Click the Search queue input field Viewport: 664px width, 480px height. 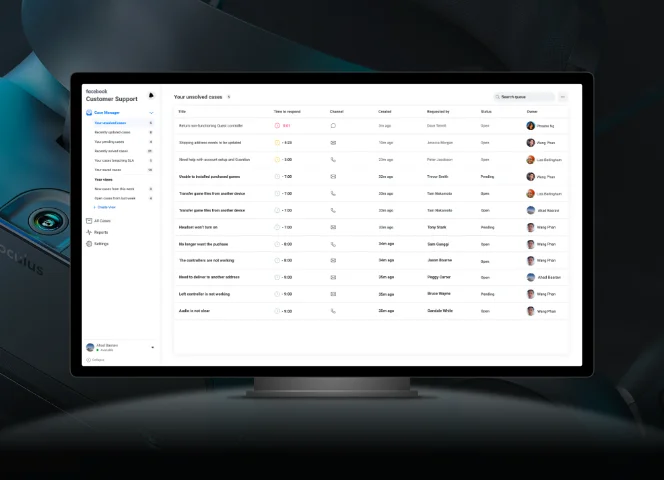[526, 97]
